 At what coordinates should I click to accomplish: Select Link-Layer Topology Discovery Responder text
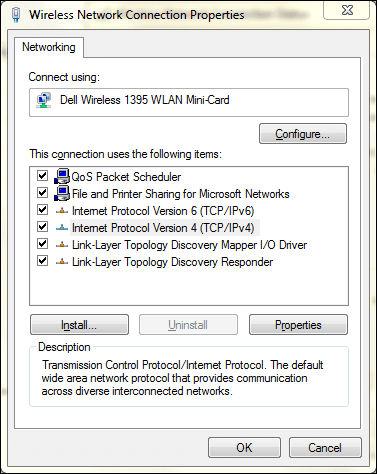[x=172, y=262]
